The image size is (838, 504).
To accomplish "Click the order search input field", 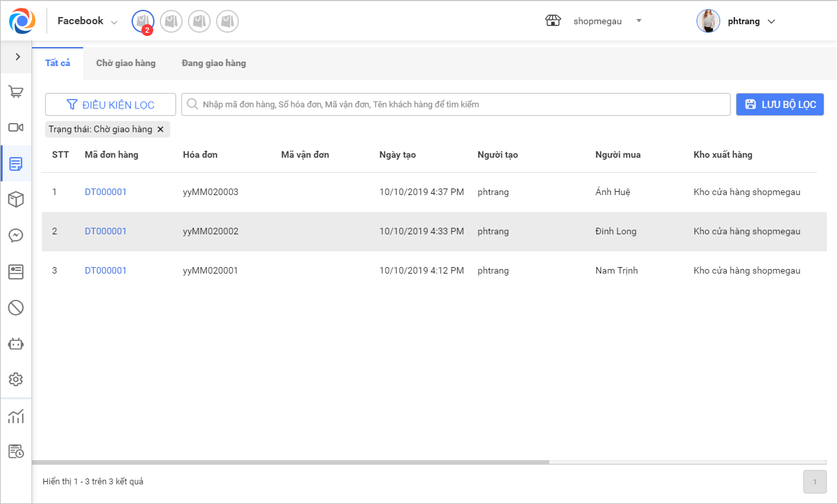I will [x=458, y=105].
